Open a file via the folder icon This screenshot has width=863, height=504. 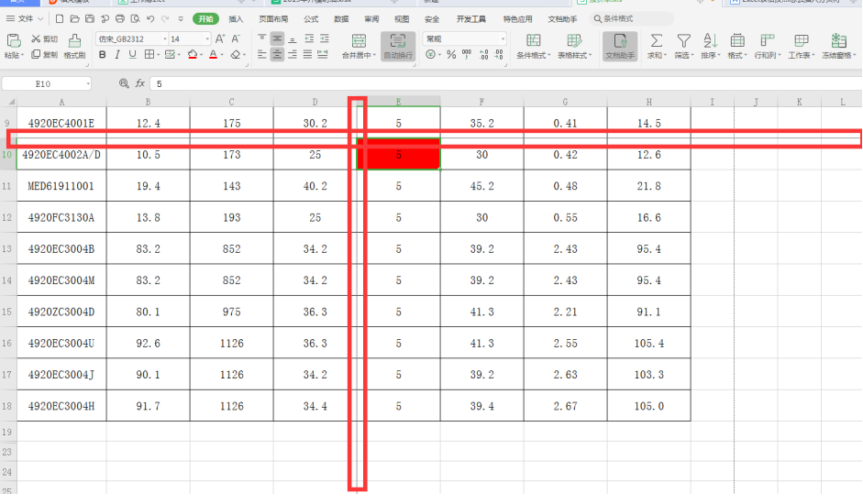click(75, 18)
